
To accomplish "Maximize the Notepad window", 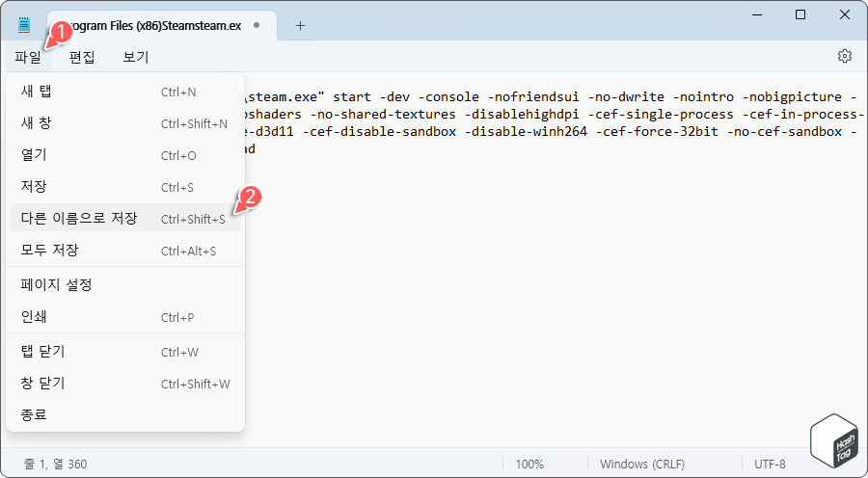I will [800, 15].
